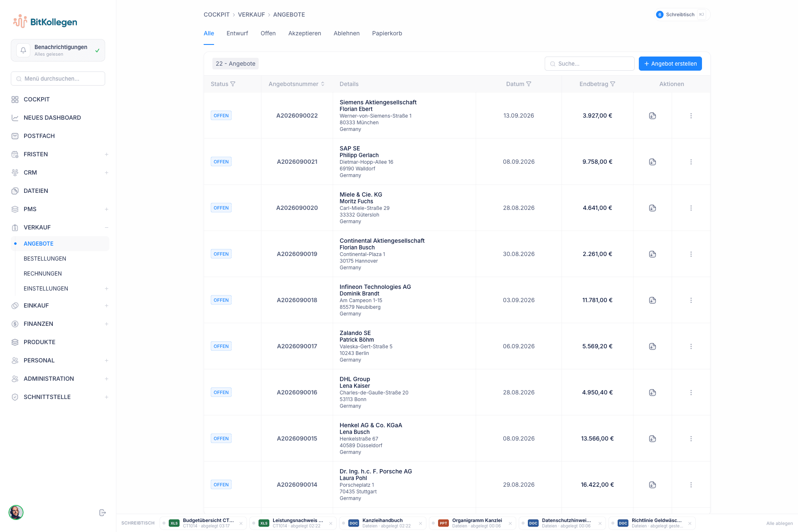
Task: Open actions menu for Infineon offer
Action: pos(691,300)
